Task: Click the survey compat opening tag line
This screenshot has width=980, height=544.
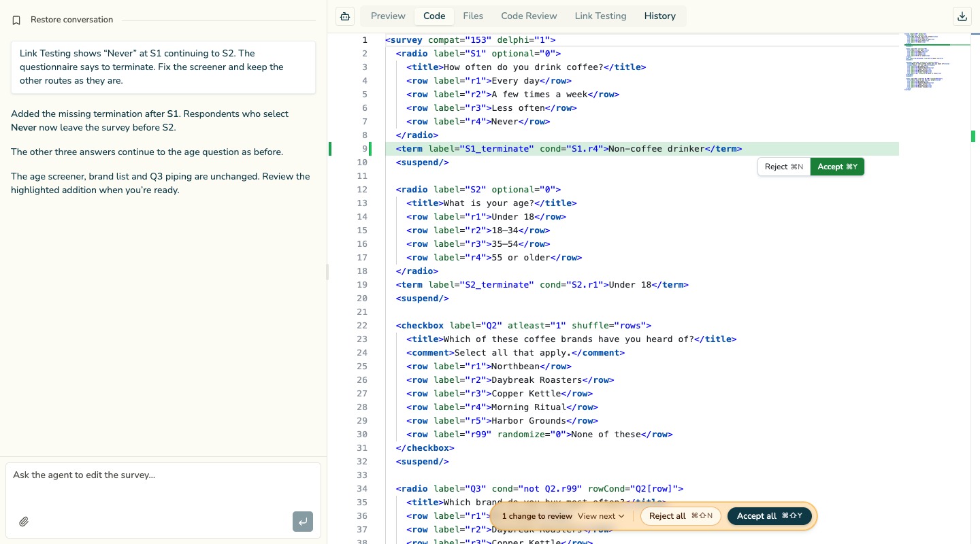Action: click(x=470, y=40)
